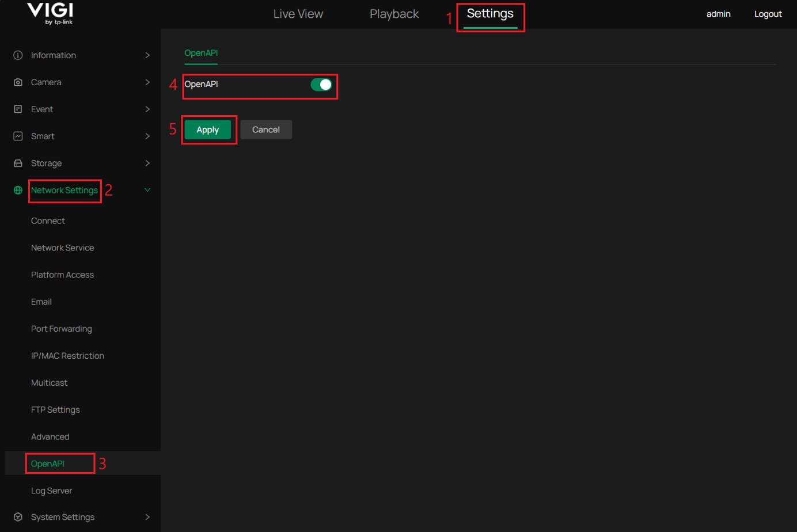Image resolution: width=797 pixels, height=532 pixels.
Task: Open the Network Service submenu item
Action: (x=62, y=248)
